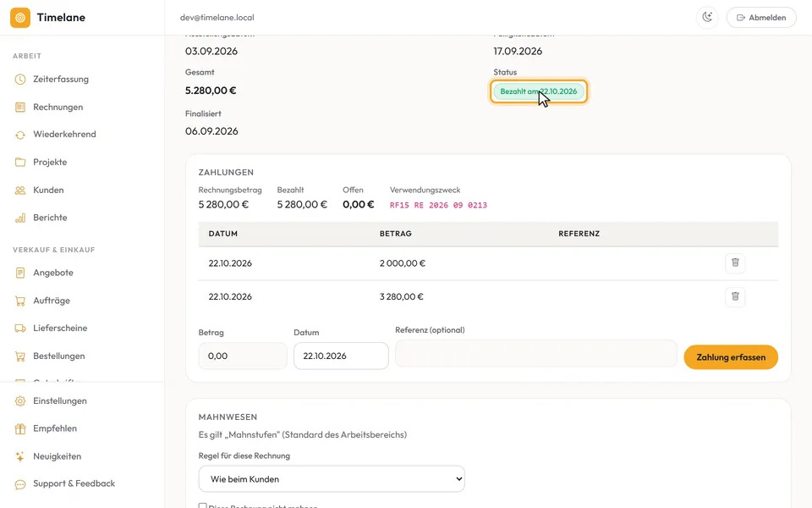Screen dimensions: 812x508
Task: Delete the 3 280,00 € payment
Action: (735, 296)
